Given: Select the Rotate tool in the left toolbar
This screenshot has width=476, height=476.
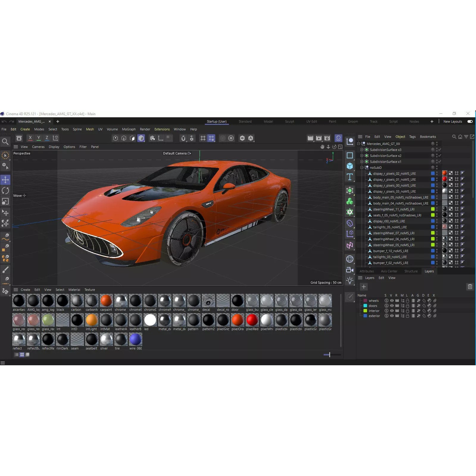Looking at the screenshot, I should (5, 191).
